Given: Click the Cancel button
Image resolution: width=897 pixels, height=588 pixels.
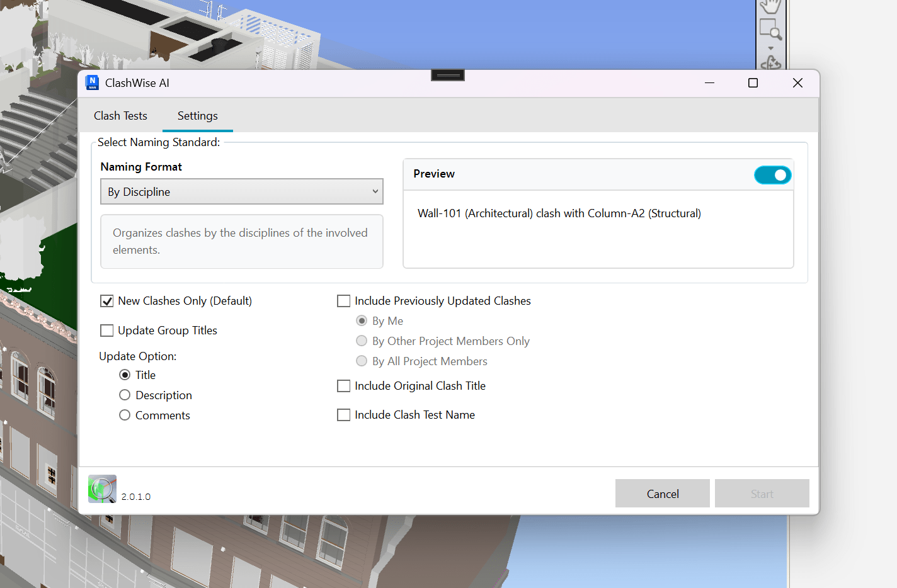Looking at the screenshot, I should [663, 494].
